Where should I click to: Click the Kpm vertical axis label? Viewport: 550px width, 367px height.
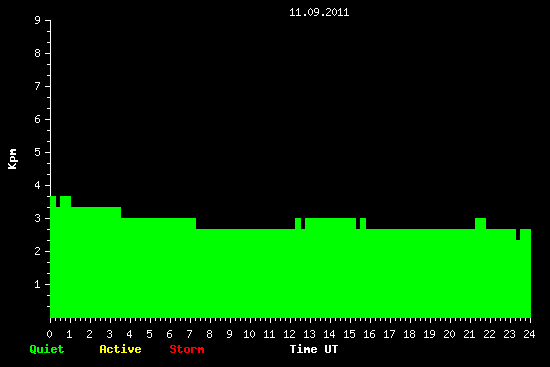(x=12, y=159)
